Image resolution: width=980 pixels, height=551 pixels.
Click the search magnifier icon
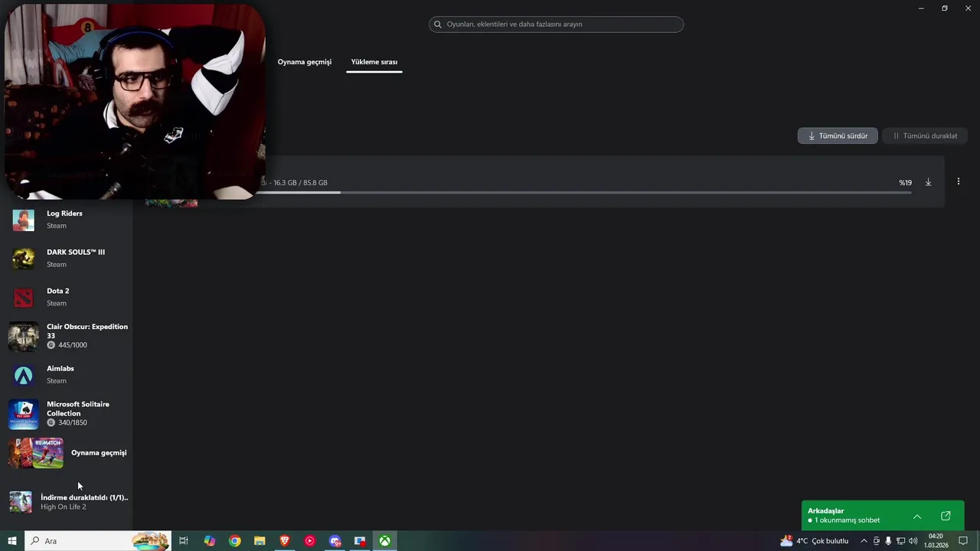point(438,24)
